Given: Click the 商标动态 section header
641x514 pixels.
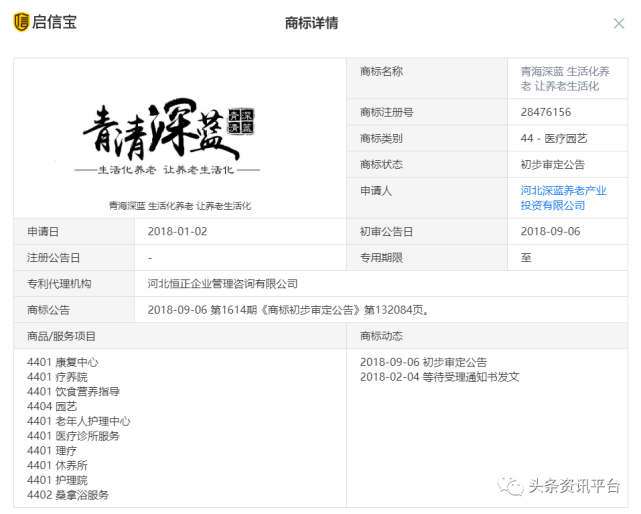Looking at the screenshot, I should pos(384,336).
